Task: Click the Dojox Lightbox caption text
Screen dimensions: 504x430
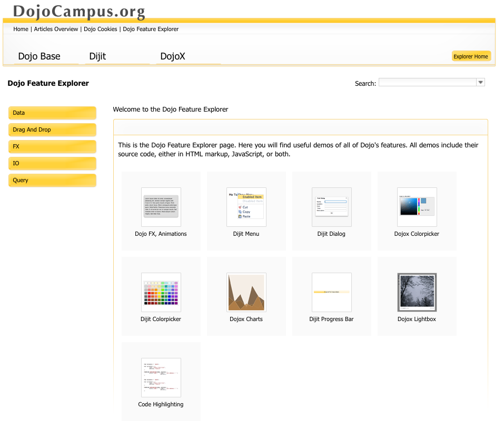Action: pos(417,319)
